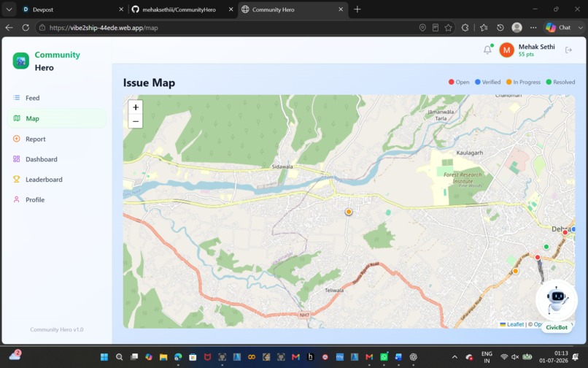
Task: Open the notifications bell
Action: tap(487, 50)
